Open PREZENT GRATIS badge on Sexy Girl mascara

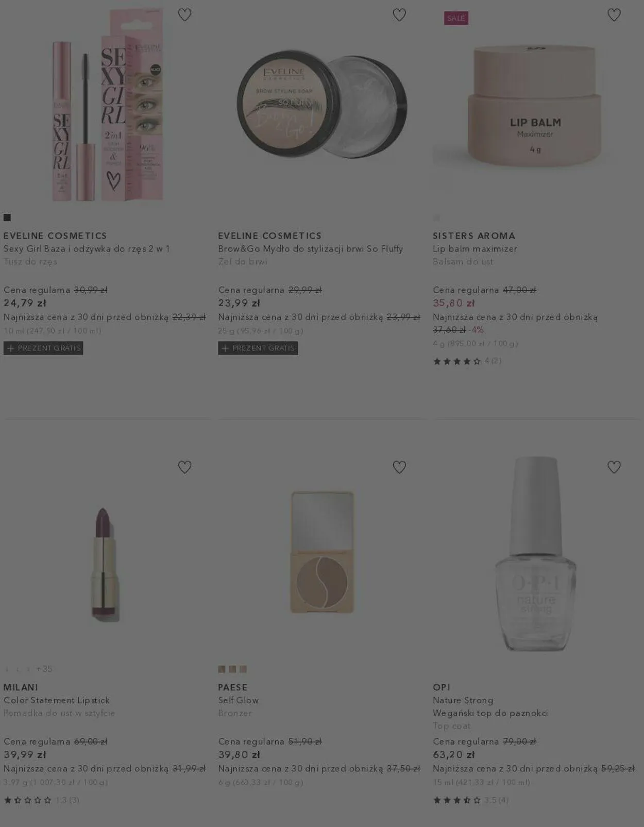point(43,348)
